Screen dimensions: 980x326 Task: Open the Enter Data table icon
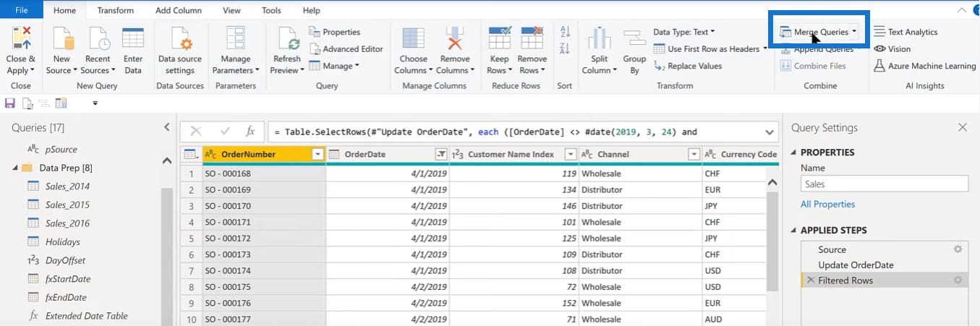click(x=133, y=39)
